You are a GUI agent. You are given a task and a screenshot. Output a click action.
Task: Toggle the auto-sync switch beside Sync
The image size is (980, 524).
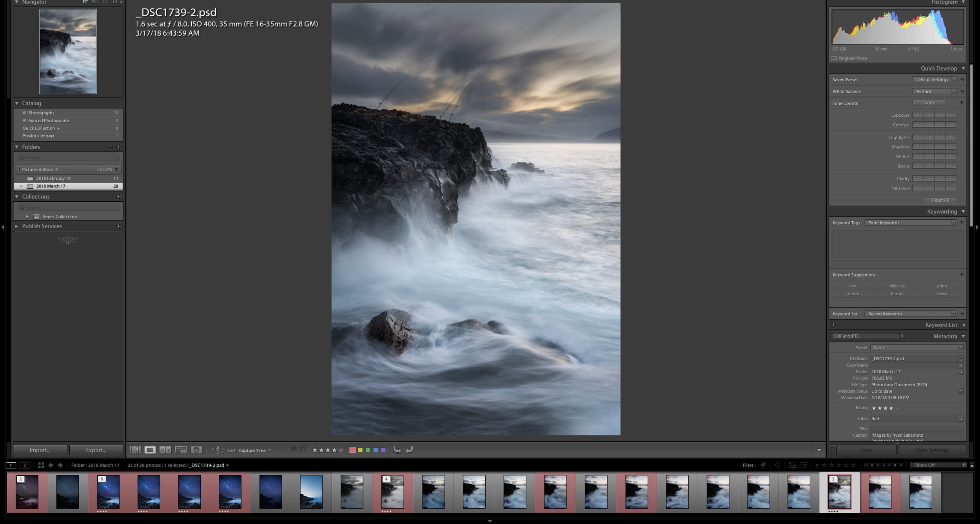pos(833,450)
